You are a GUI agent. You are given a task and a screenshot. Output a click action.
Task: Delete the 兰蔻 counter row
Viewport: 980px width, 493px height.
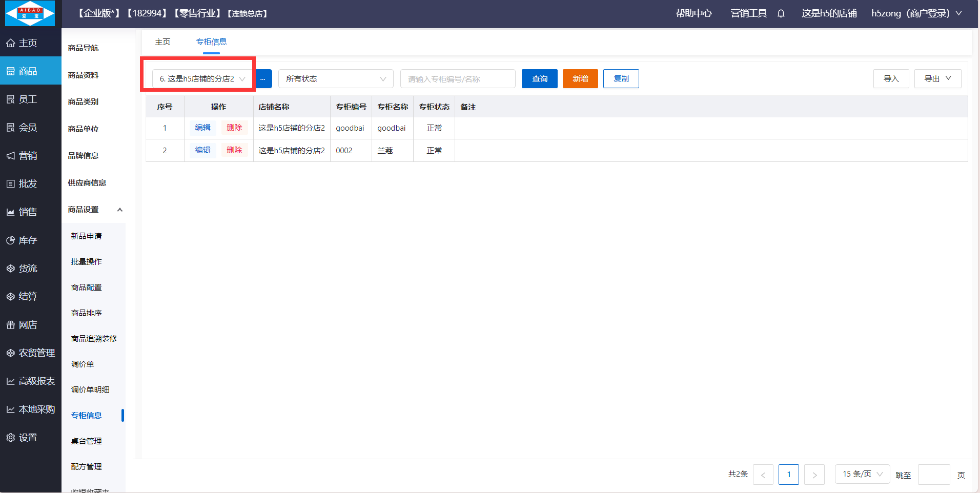(x=234, y=150)
